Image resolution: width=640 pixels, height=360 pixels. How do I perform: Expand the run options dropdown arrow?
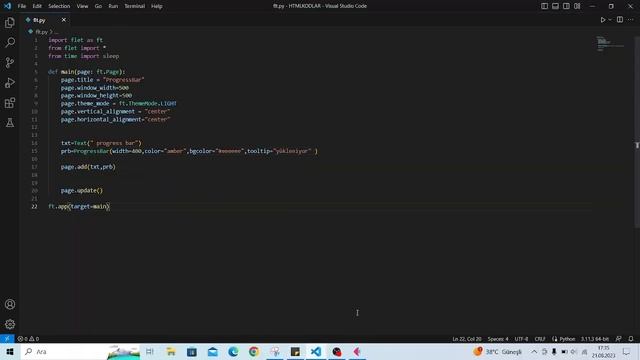[610, 20]
